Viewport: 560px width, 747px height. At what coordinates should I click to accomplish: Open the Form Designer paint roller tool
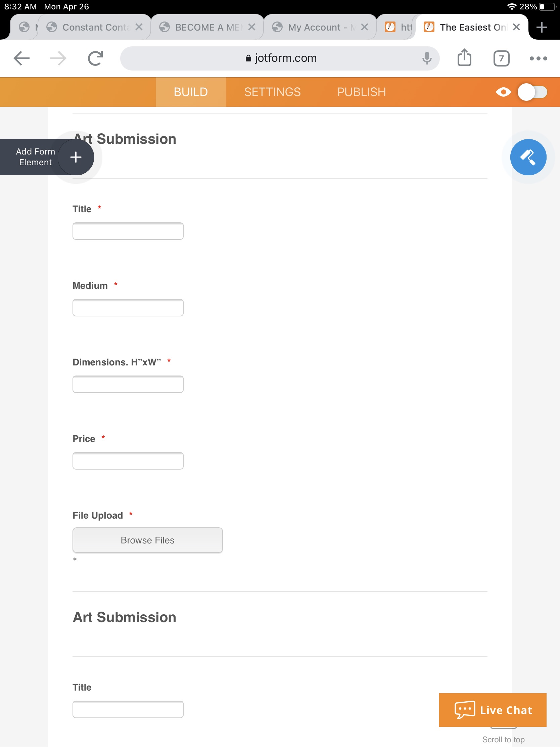pos(528,157)
